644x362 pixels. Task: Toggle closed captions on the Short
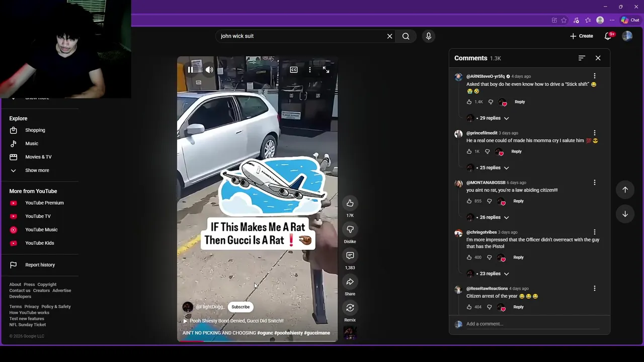pyautogui.click(x=294, y=70)
